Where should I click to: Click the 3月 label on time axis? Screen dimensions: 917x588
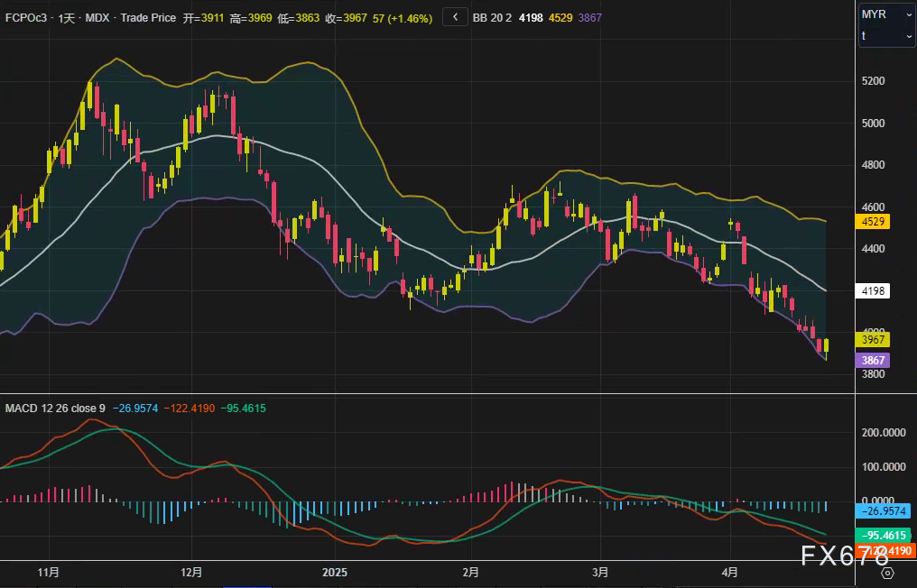click(600, 573)
